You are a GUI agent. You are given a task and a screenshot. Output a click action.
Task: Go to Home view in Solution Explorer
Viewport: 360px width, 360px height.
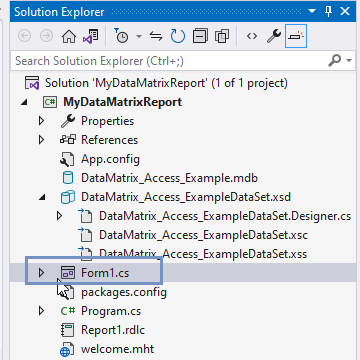click(x=69, y=36)
